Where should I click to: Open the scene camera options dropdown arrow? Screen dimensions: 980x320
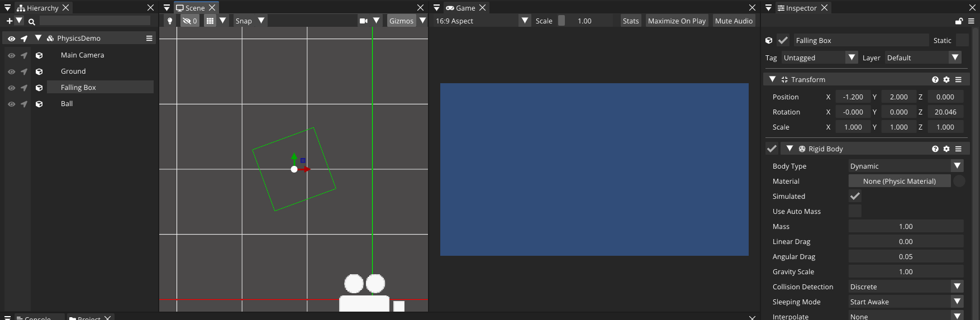(376, 20)
